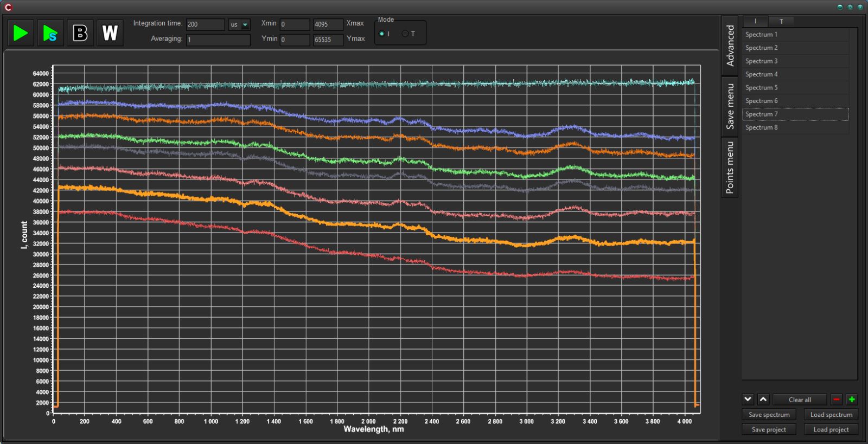Image resolution: width=868 pixels, height=444 pixels.
Task: Click the green plus add spectrum icon
Action: 852,400
